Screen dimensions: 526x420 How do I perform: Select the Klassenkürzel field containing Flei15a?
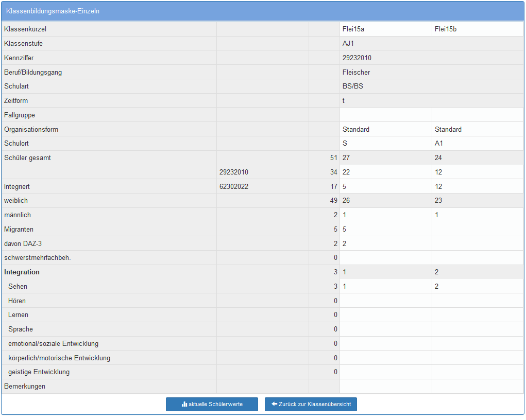point(385,29)
